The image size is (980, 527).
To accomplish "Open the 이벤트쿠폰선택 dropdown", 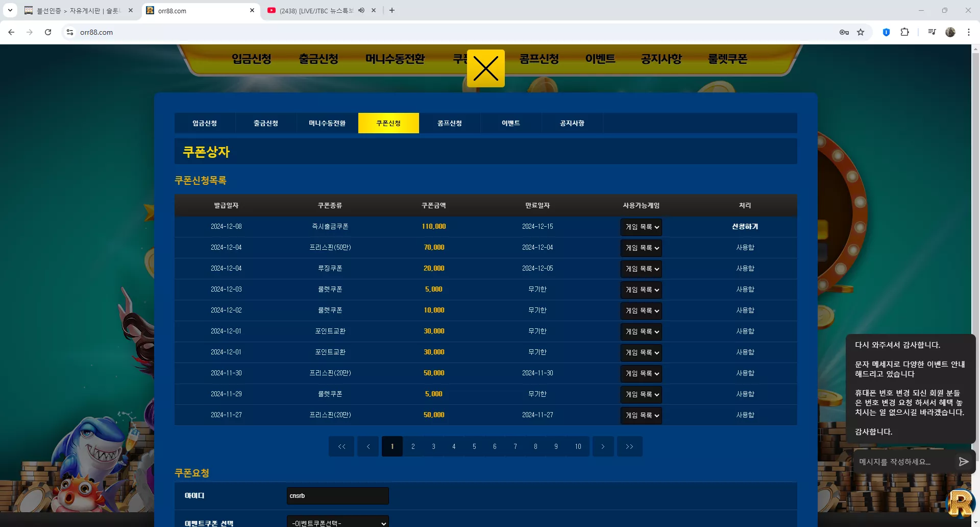I will coord(338,522).
